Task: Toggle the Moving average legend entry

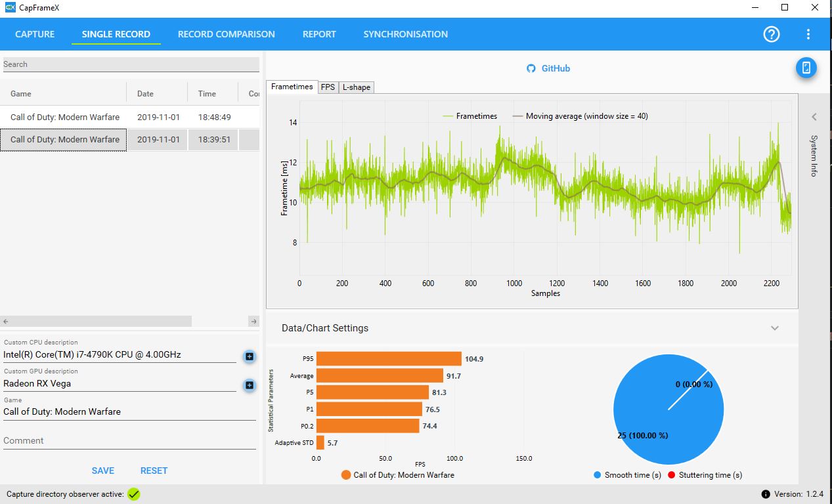Action: click(580, 116)
